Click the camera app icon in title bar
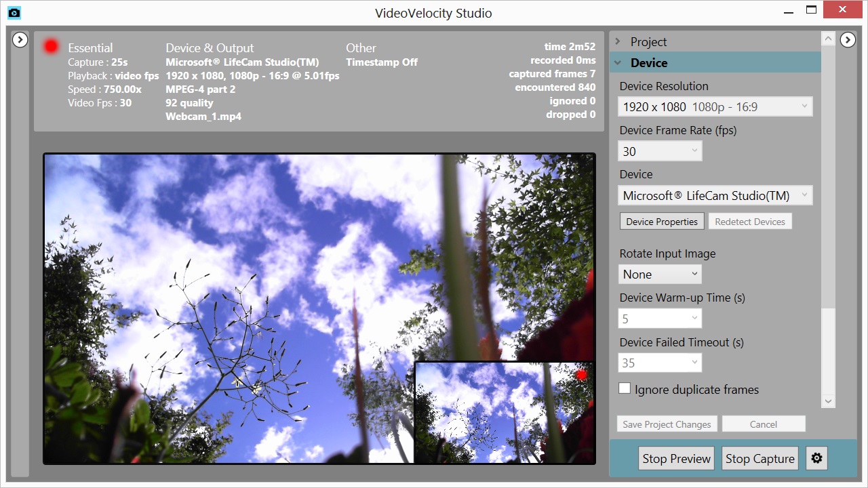868x488 pixels. coord(14,12)
